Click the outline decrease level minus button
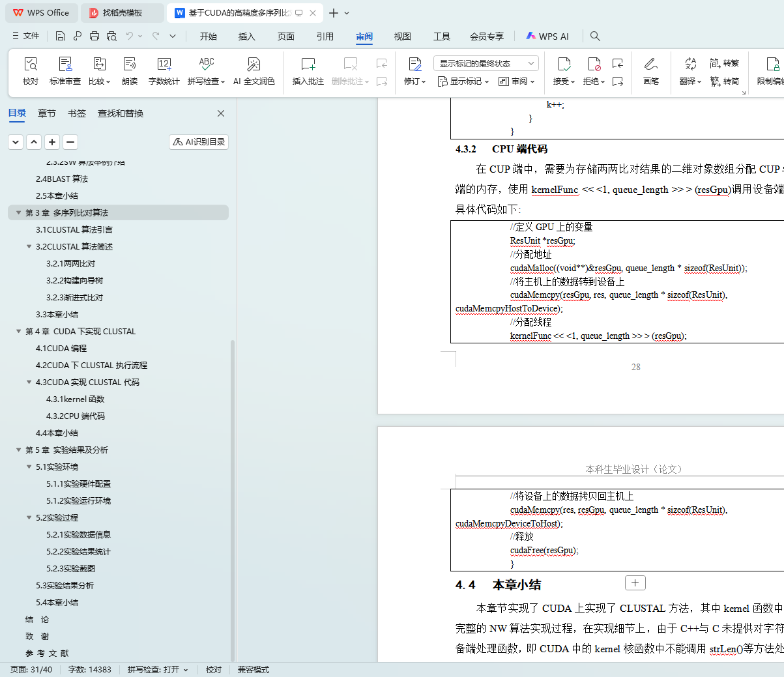Screen dimensions: 784x677 coord(71,142)
